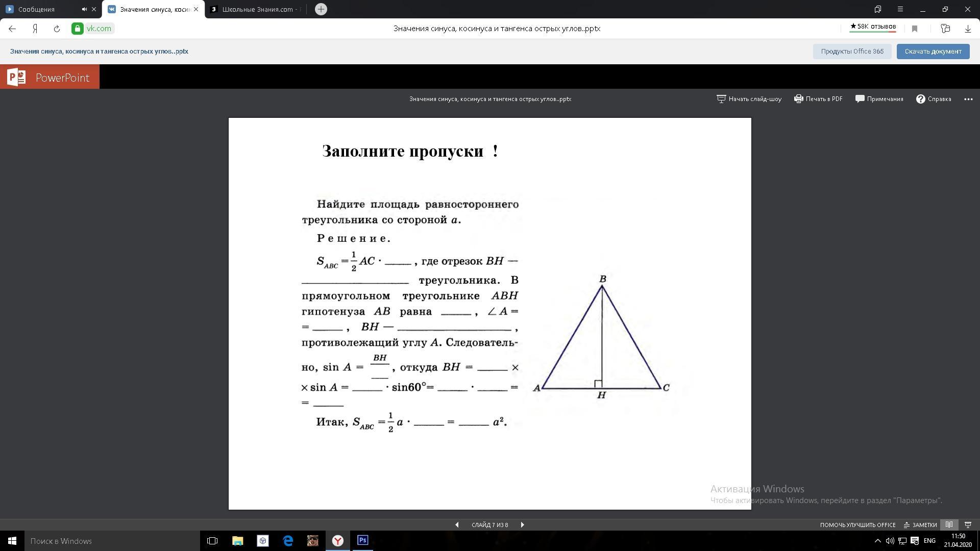Reload the page

pos(57,29)
